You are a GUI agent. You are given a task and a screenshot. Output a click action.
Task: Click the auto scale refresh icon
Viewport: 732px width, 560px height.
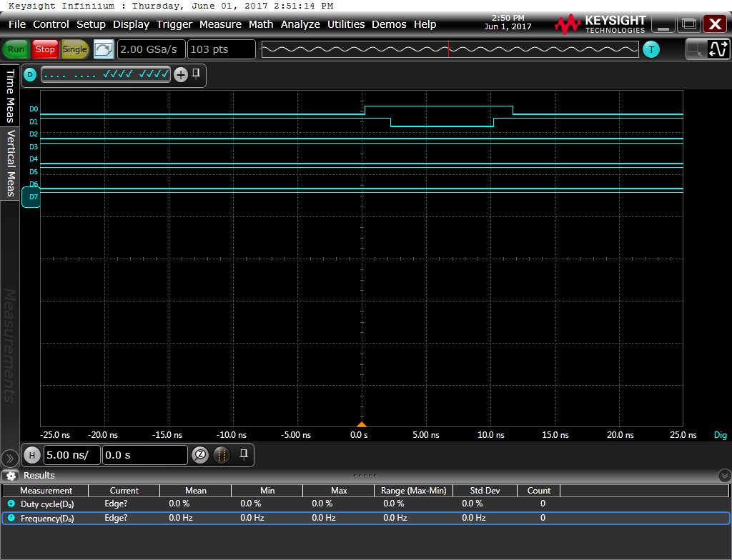(x=104, y=49)
